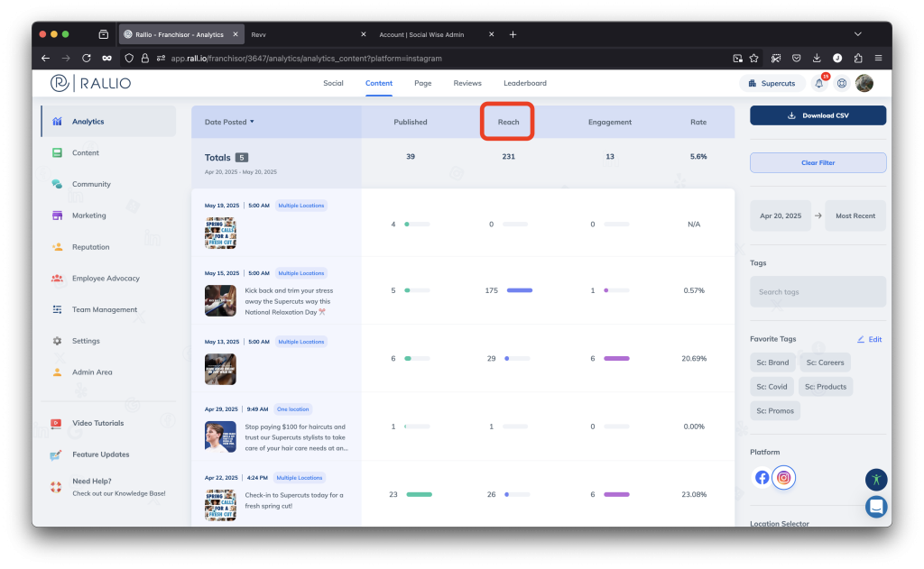Open the Supercuts account selector
924x569 pixels.
(772, 83)
